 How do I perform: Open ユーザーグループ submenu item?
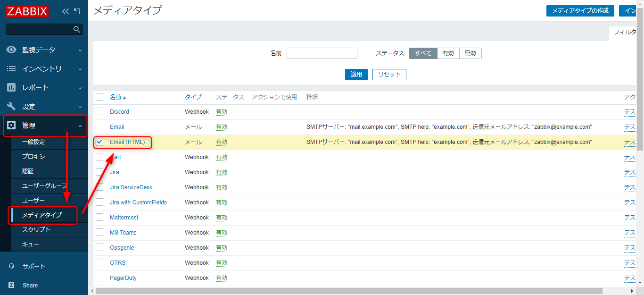(x=50, y=185)
